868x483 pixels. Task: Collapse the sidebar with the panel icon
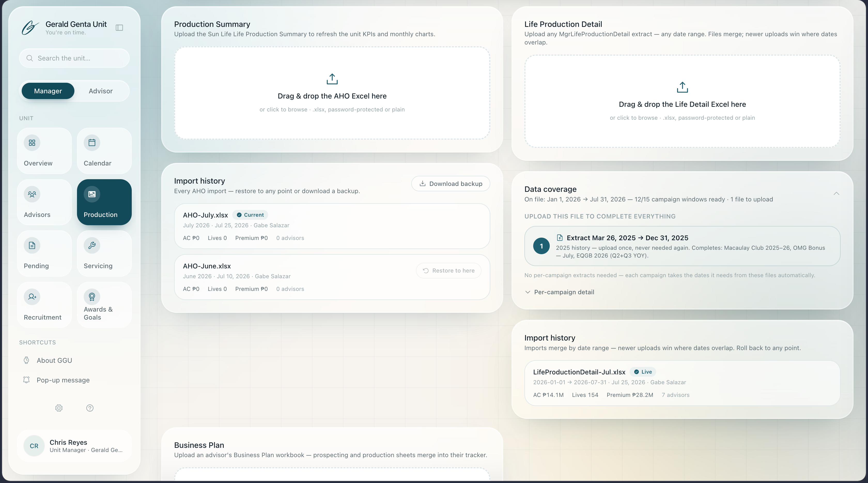click(119, 28)
